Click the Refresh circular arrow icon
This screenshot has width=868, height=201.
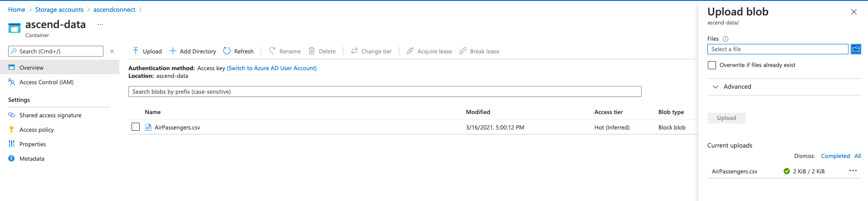[227, 51]
